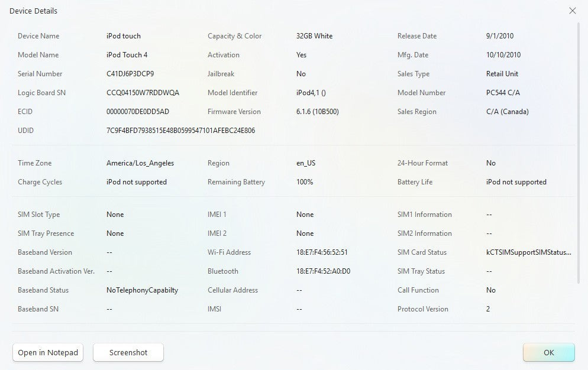Image resolution: width=588 pixels, height=370 pixels.
Task: Select Wi-Fi address 18:E7:F4:56:52:51
Action: tap(322, 252)
